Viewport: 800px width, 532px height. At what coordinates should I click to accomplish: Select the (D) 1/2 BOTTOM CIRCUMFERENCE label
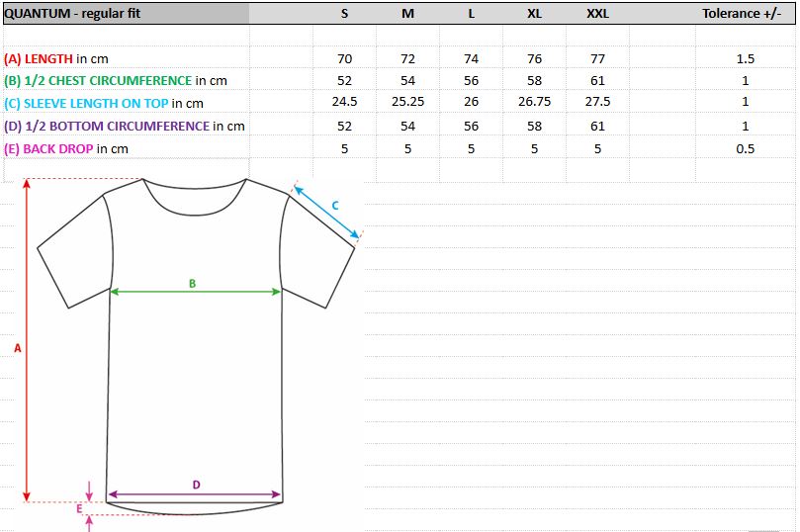click(x=125, y=126)
